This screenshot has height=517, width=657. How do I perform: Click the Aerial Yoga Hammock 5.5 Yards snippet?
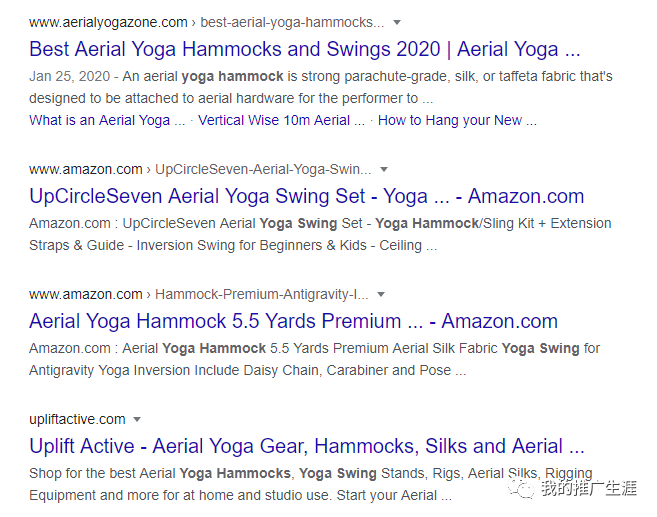tap(314, 359)
